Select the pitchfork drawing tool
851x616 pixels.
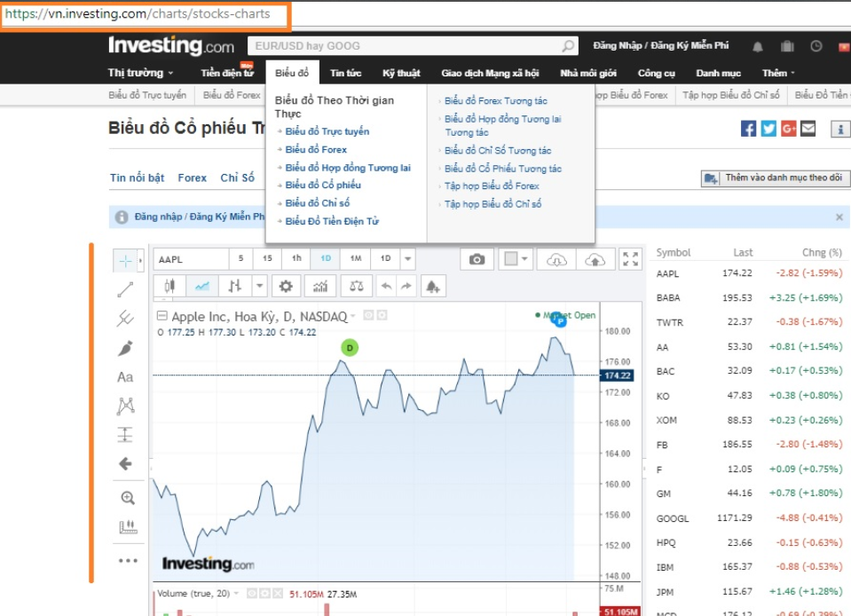125,319
